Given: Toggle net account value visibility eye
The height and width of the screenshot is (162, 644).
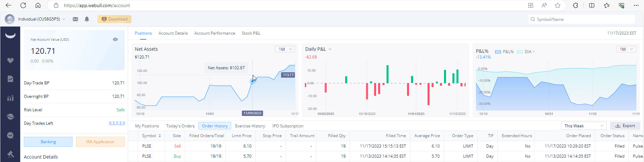Looking at the screenshot, I should 115,39.
